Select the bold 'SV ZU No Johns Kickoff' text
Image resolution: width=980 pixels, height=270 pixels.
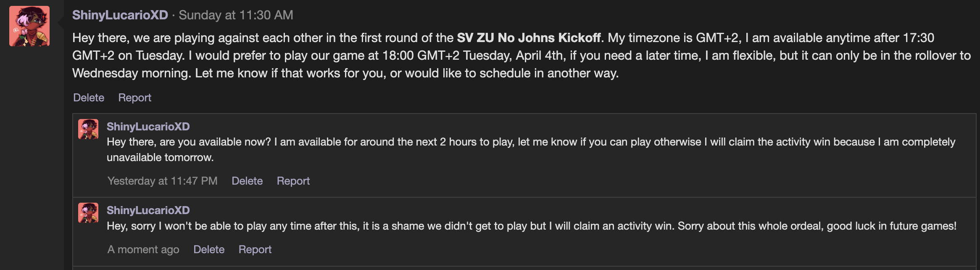tap(529, 37)
